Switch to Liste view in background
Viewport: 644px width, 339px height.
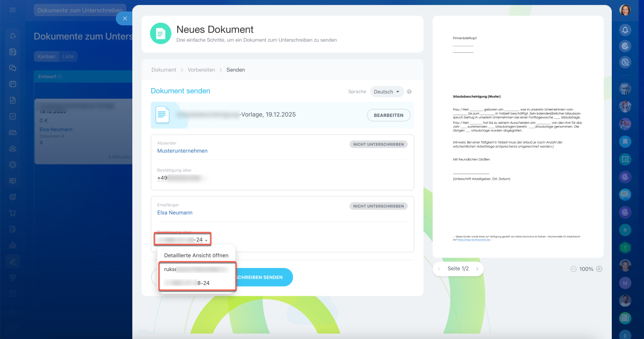point(68,56)
